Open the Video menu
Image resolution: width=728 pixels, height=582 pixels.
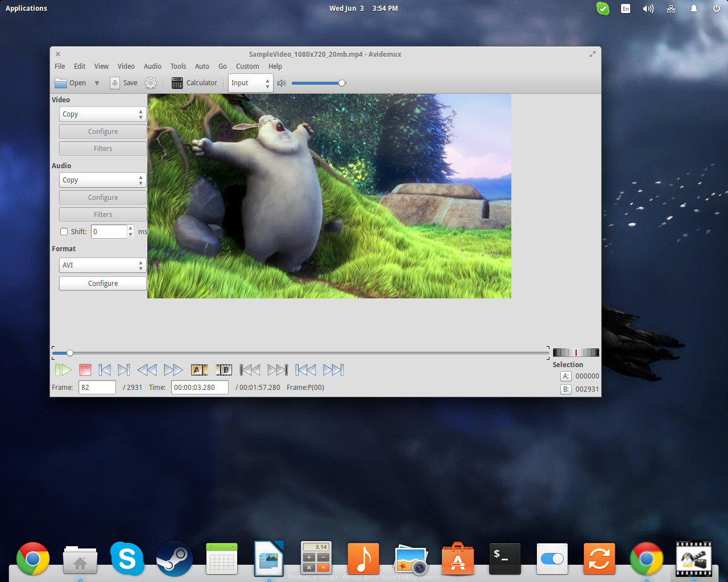tap(126, 66)
